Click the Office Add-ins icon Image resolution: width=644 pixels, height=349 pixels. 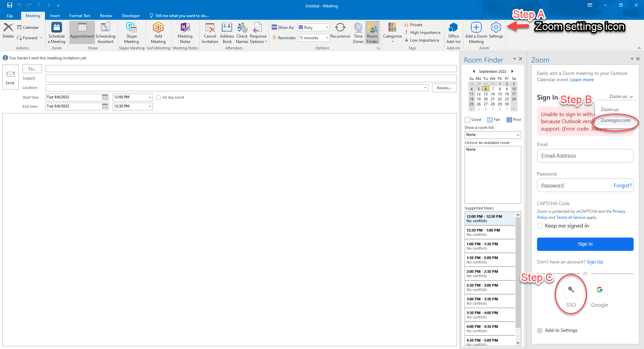[453, 28]
